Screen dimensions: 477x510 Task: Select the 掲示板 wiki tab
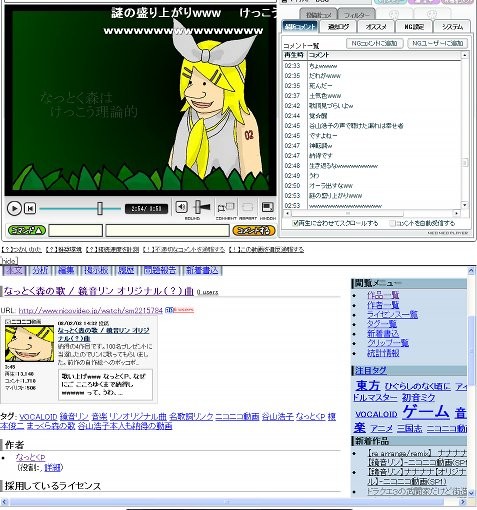pos(96,270)
